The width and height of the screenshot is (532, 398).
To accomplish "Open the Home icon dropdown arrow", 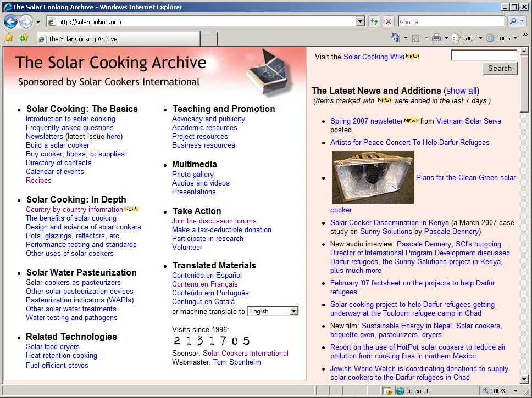I will [x=406, y=38].
